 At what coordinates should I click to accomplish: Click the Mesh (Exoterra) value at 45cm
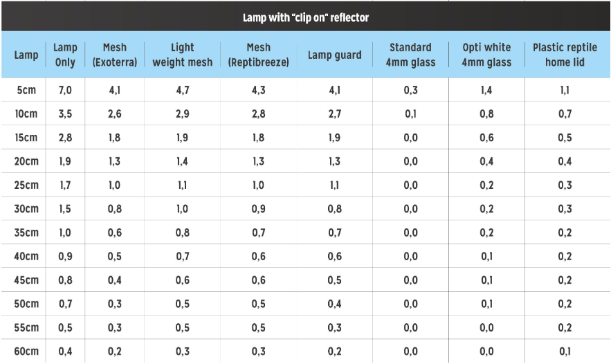(115, 280)
